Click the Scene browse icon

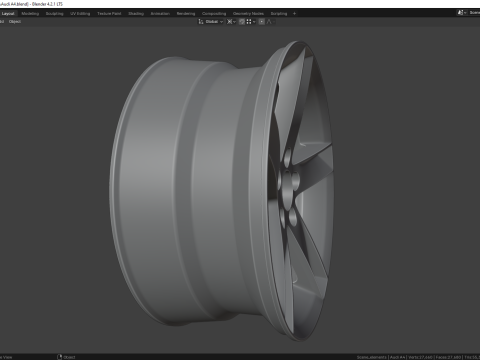pos(461,13)
